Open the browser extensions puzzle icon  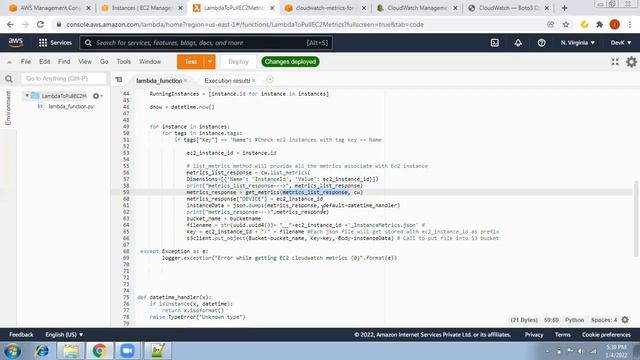599,24
